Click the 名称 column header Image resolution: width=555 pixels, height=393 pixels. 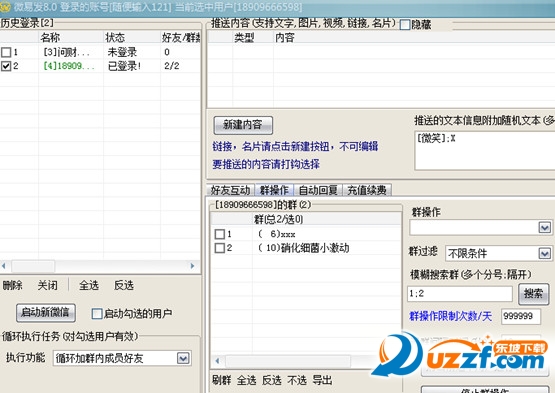(x=71, y=38)
